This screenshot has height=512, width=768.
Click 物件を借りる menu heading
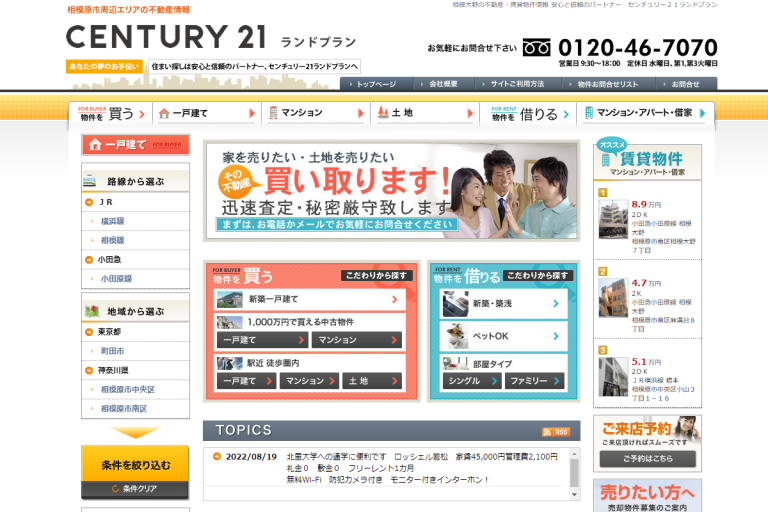point(530,114)
